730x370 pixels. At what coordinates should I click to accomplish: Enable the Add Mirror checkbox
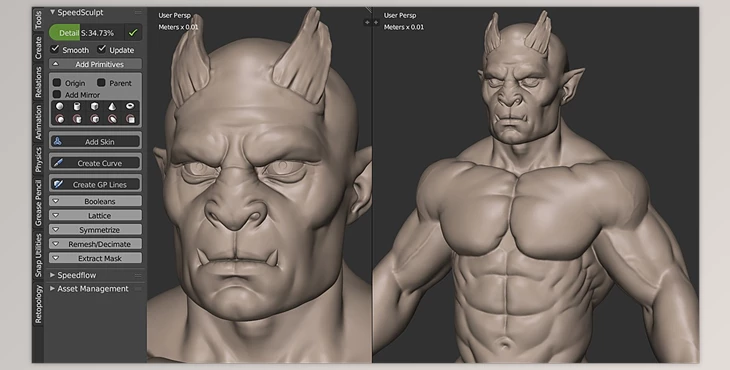pyautogui.click(x=57, y=94)
